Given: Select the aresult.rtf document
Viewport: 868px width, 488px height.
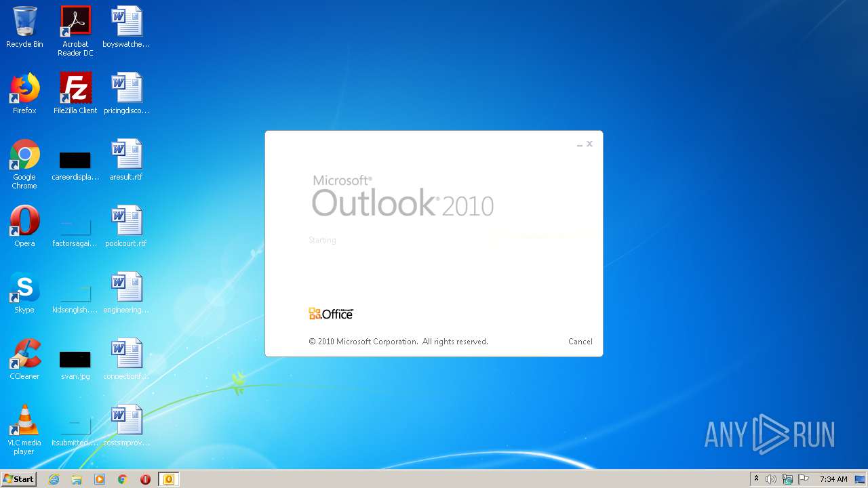Looking at the screenshot, I should [x=126, y=160].
